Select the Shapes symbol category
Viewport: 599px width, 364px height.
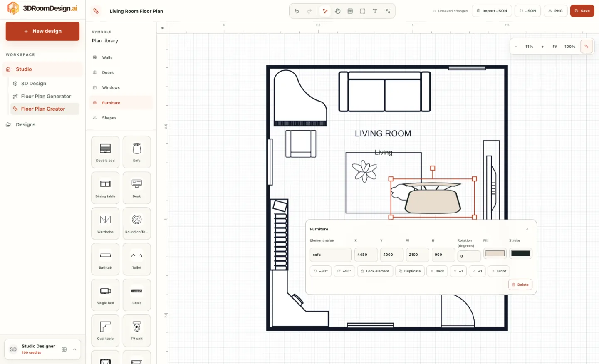pos(121,118)
